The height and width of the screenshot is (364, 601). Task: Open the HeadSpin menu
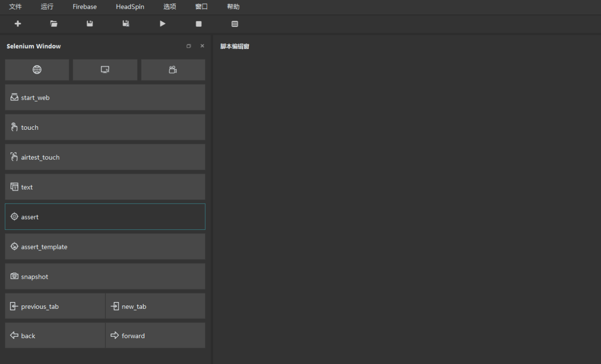130,7
